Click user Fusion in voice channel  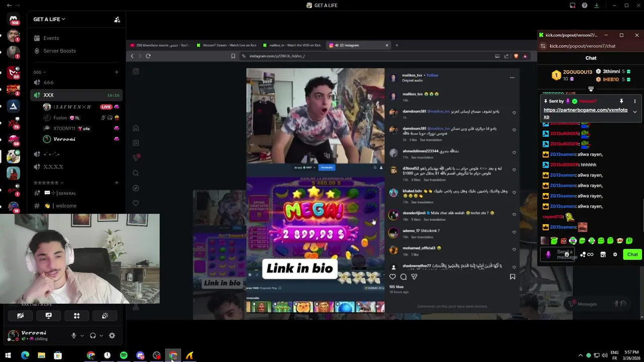(82, 118)
